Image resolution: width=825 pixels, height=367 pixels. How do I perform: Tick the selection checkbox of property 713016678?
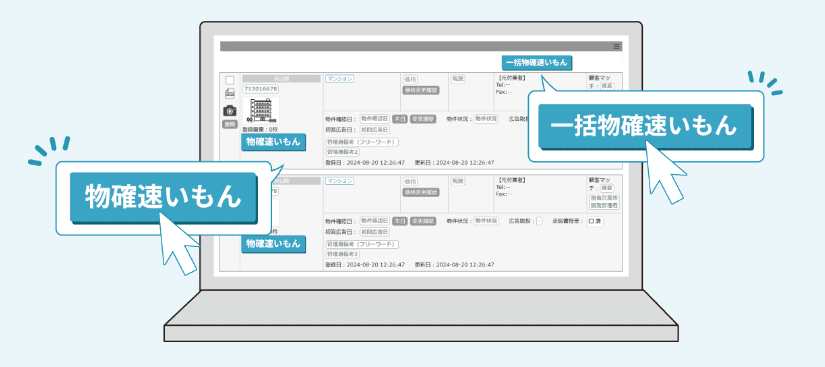(229, 80)
